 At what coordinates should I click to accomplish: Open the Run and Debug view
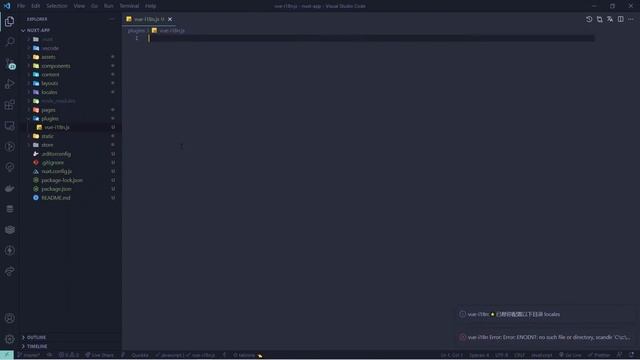(x=9, y=84)
